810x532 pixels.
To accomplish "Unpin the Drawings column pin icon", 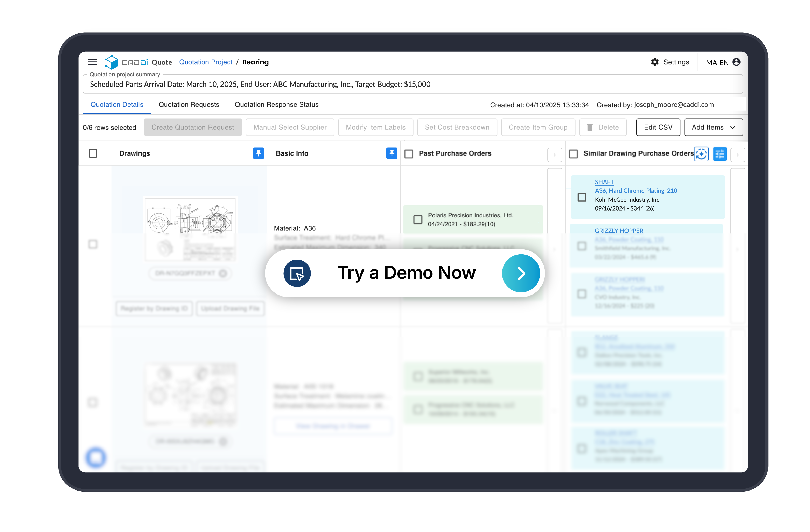I will 259,153.
